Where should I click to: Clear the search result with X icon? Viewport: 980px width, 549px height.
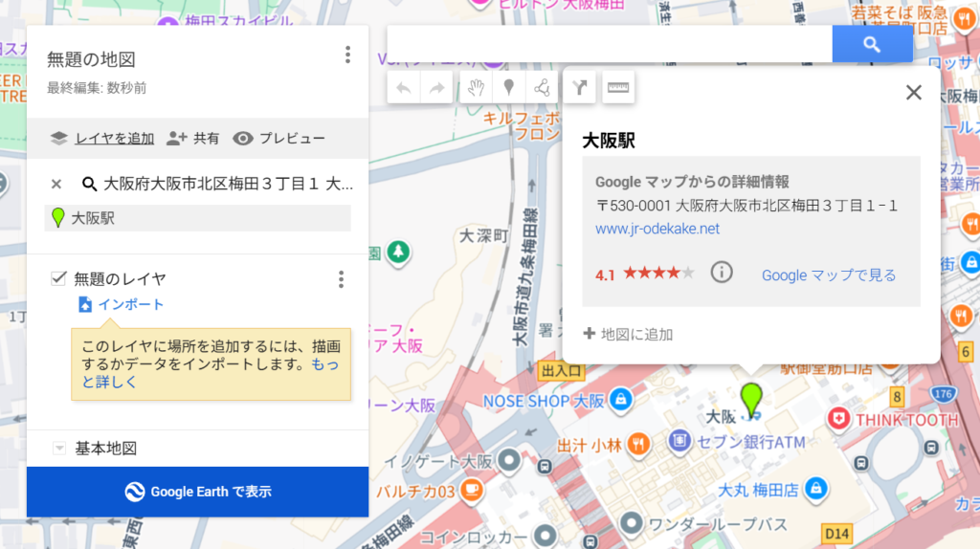[56, 184]
